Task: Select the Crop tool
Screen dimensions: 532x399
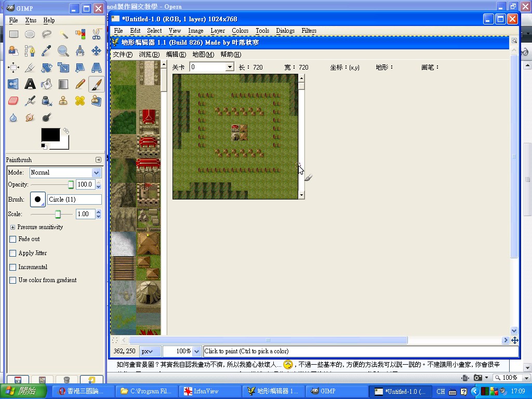Action: point(30,68)
